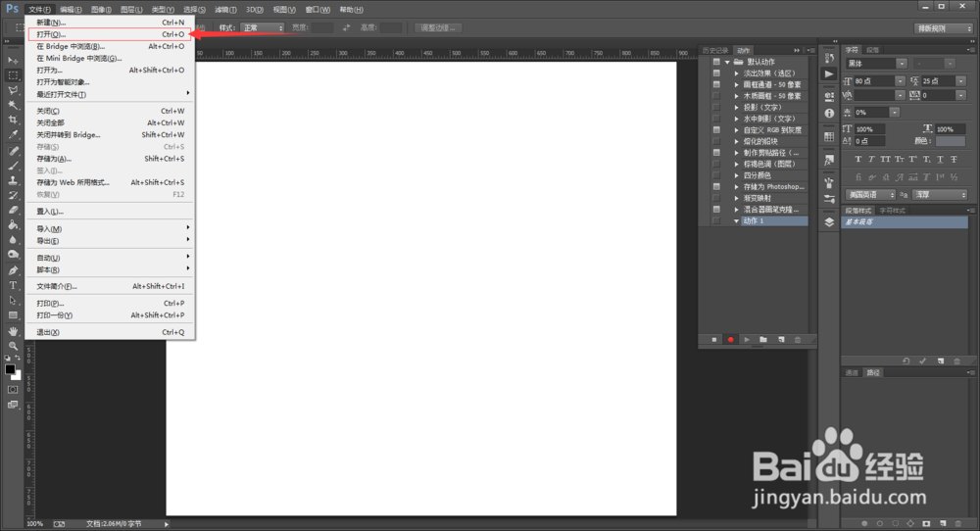Select the Eyedropper tool

(13, 135)
